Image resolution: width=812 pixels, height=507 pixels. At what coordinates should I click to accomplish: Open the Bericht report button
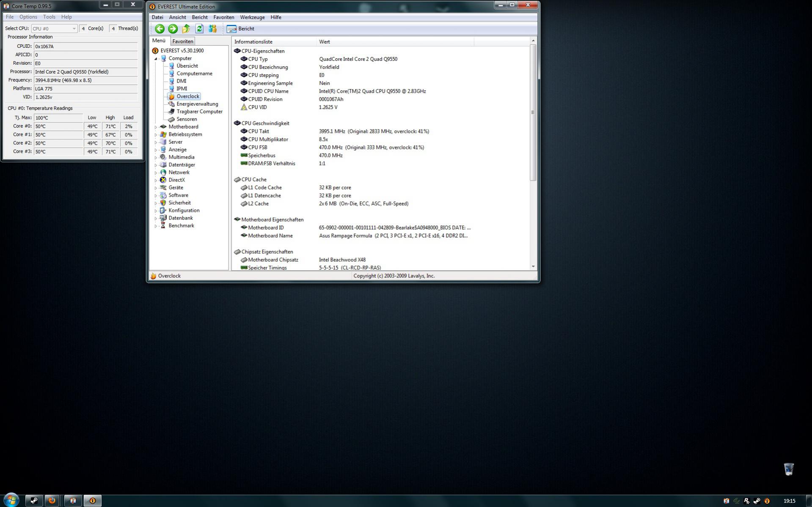pos(240,29)
